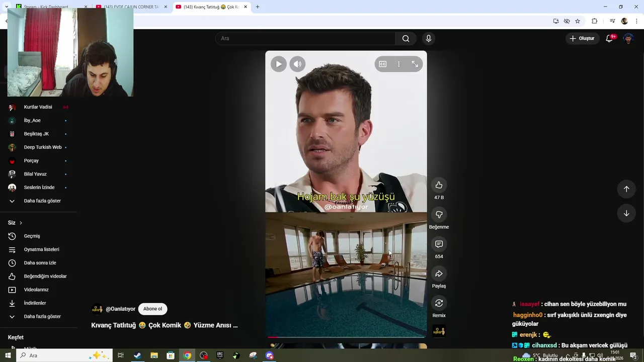The width and height of the screenshot is (644, 362).
Task: Mute the Shorts video volume
Action: [297, 64]
